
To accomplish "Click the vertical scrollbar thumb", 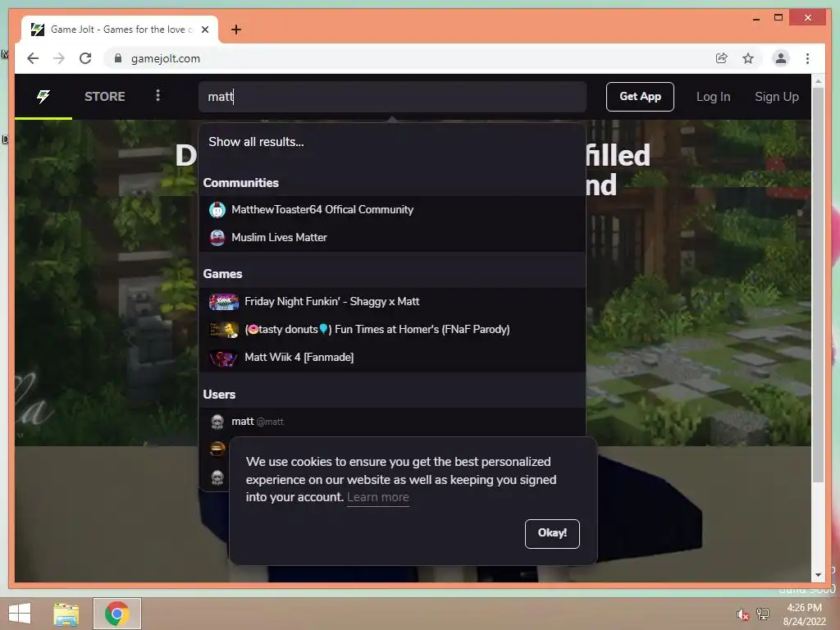I will pos(818,285).
